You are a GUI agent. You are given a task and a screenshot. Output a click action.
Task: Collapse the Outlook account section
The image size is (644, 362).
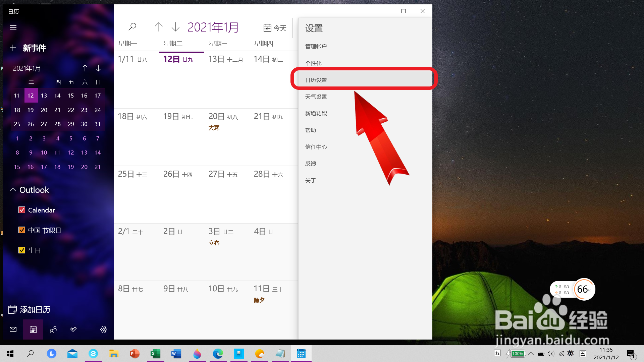[x=13, y=190]
